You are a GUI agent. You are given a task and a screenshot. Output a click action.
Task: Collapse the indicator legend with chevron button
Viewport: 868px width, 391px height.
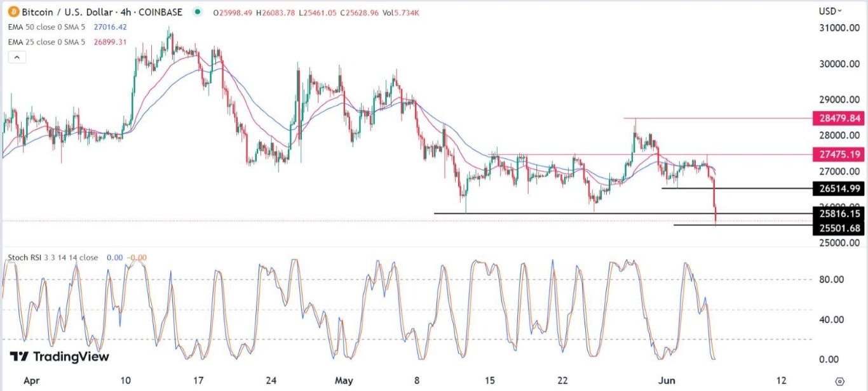(x=17, y=57)
